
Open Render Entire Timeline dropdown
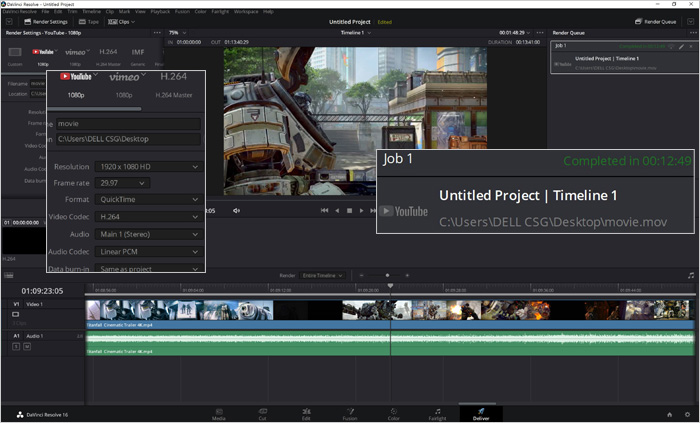point(322,275)
